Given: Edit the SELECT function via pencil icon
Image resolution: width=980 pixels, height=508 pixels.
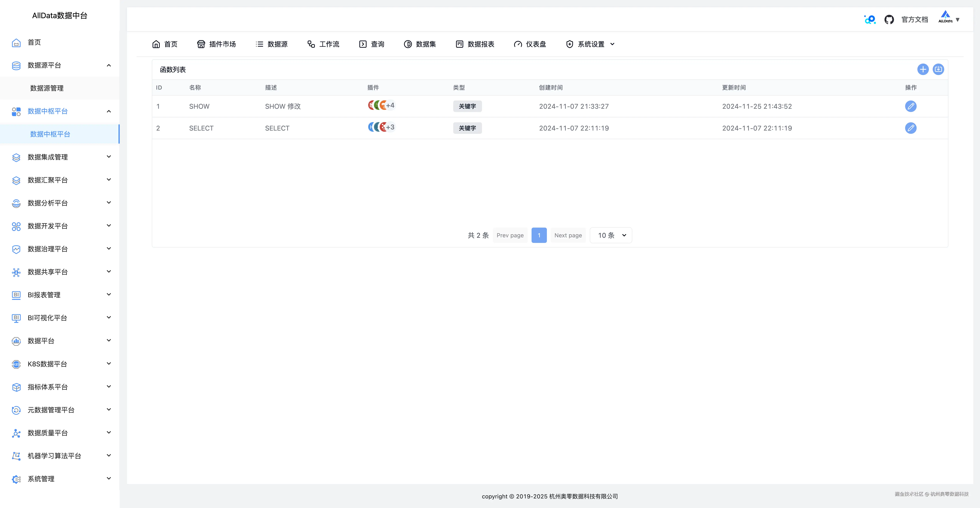Looking at the screenshot, I should click(x=911, y=128).
